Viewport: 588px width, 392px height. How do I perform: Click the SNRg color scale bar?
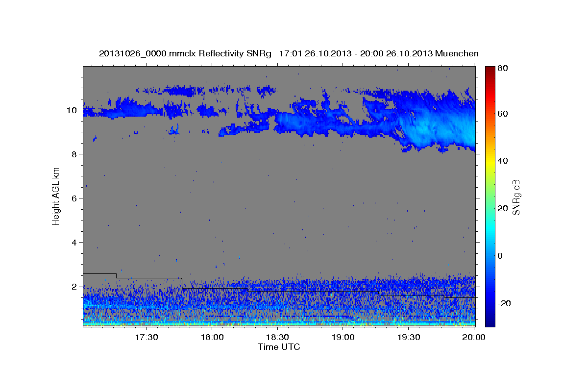(490, 196)
